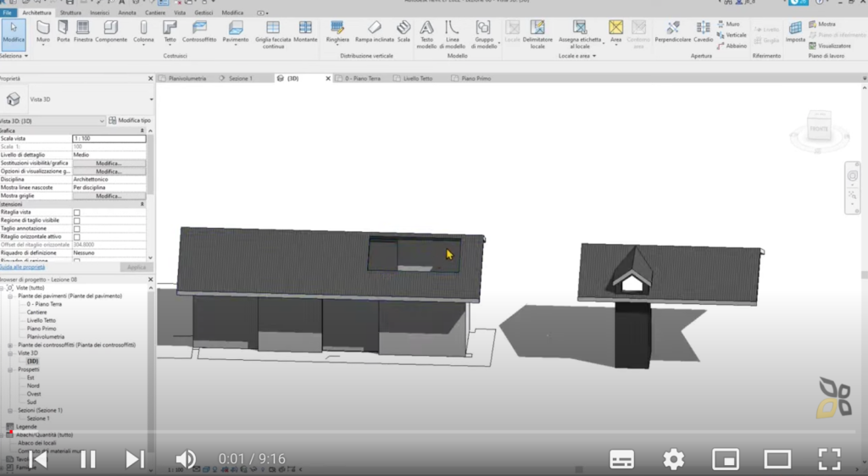Viewport: 868px width, 476px height.
Task: Select the Ringhiera railing tool
Action: click(x=337, y=31)
